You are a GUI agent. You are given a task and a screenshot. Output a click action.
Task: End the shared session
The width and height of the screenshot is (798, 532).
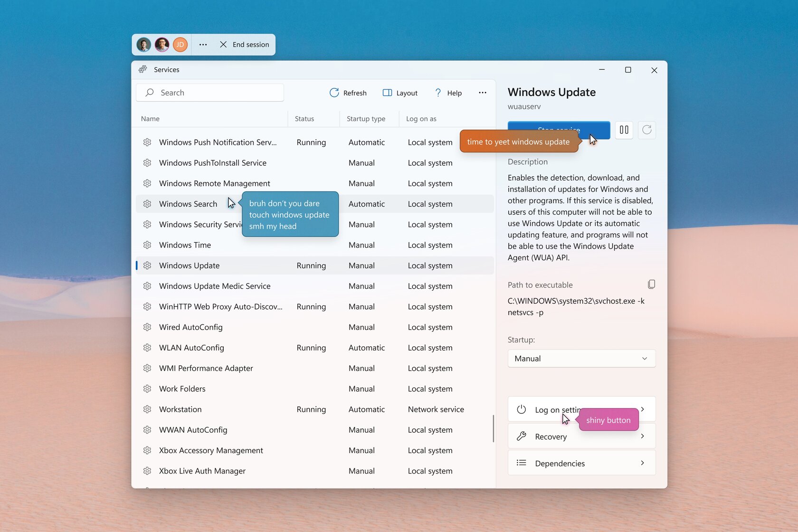[244, 45]
